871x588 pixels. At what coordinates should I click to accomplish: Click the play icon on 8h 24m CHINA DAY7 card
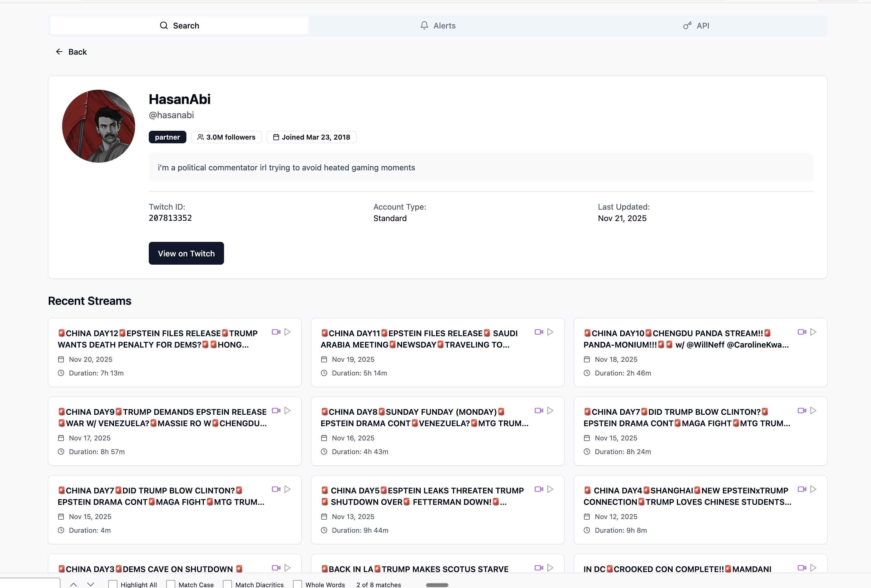(x=813, y=411)
